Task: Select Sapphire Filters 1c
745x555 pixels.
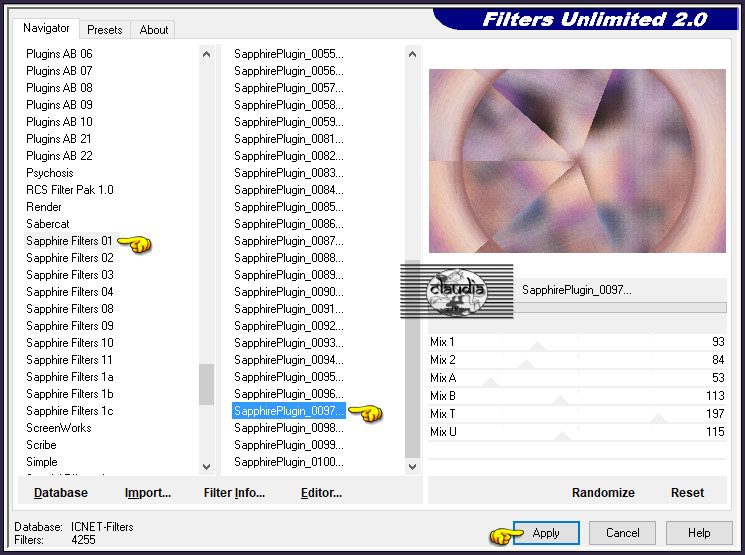Action: coord(70,411)
